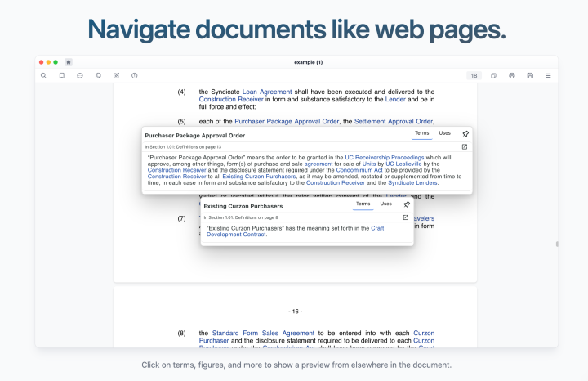Screen dimensions: 588x381
Task: Click the Settlement Approval Order link
Action: (x=394, y=121)
